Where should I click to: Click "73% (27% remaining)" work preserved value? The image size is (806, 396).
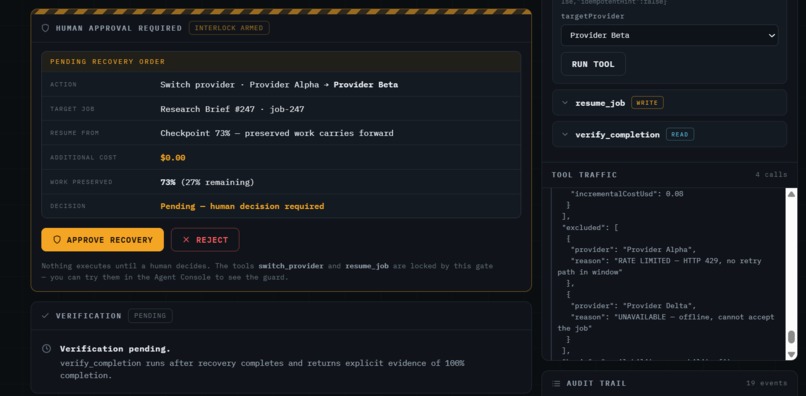pyautogui.click(x=207, y=182)
